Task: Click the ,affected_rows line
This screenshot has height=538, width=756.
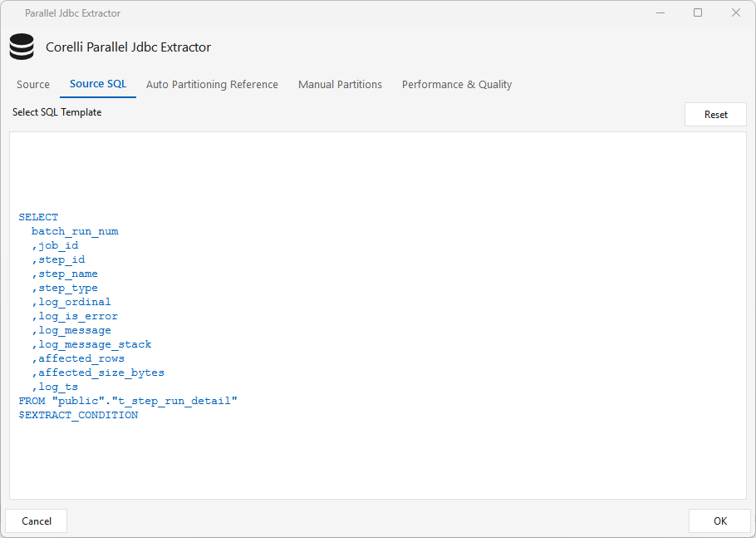Action: [x=78, y=358]
